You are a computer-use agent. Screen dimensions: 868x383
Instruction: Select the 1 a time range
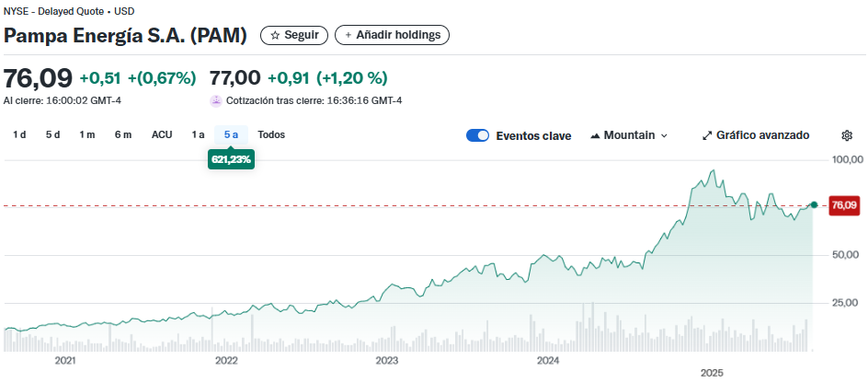pos(199,134)
